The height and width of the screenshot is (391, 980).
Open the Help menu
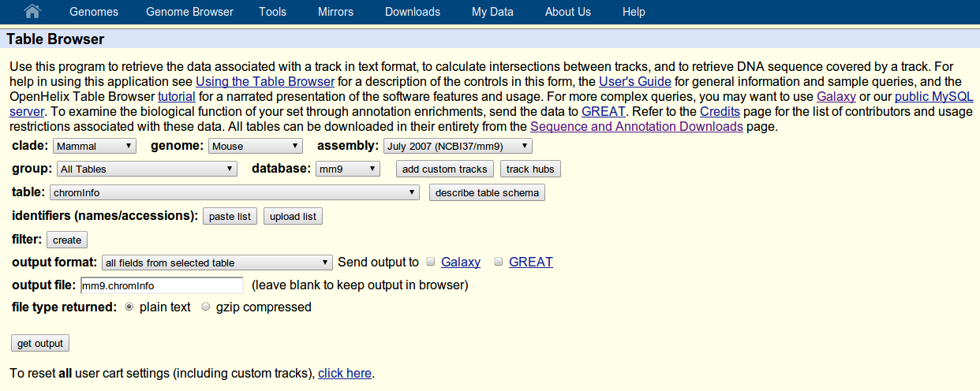coord(634,12)
